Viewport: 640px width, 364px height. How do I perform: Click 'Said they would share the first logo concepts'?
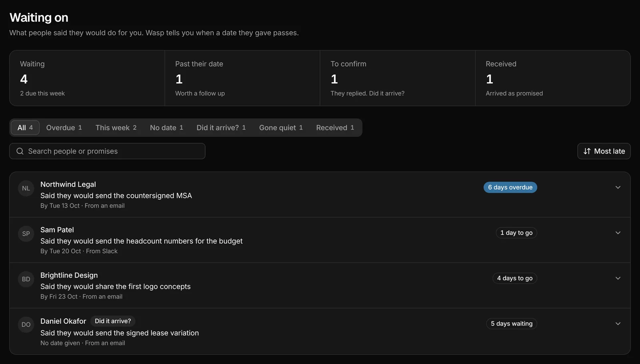(x=116, y=287)
